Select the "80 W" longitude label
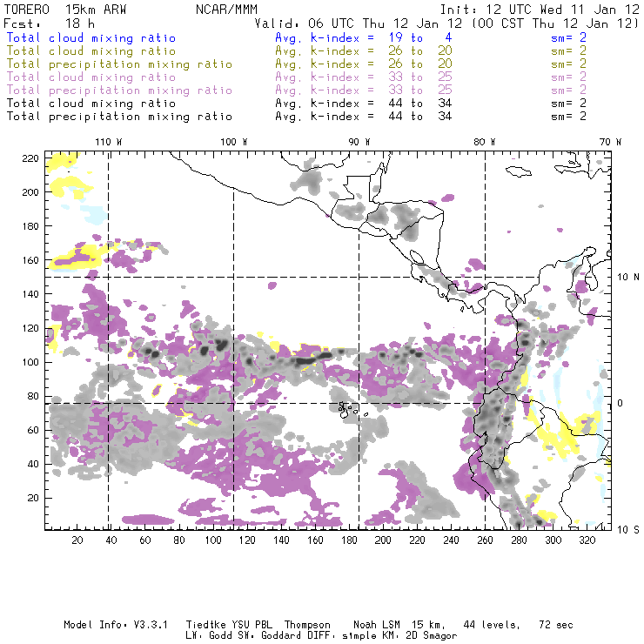This screenshot has width=644, height=644. point(484,142)
